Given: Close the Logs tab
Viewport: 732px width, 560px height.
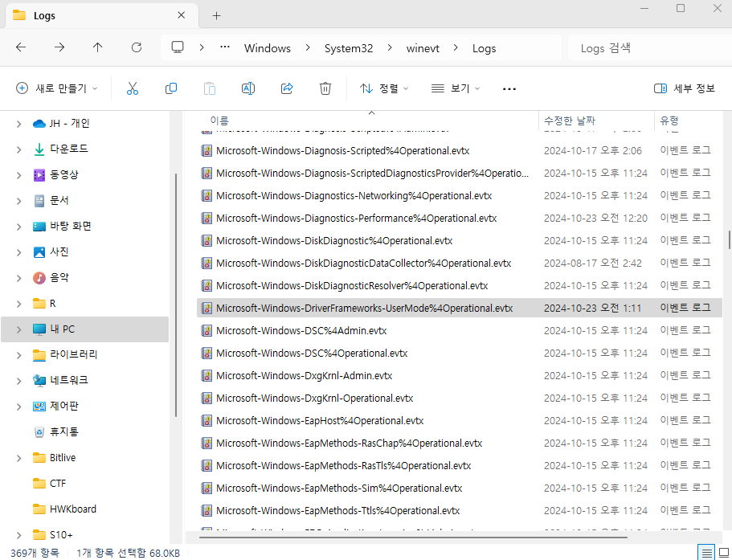Looking at the screenshot, I should point(181,15).
